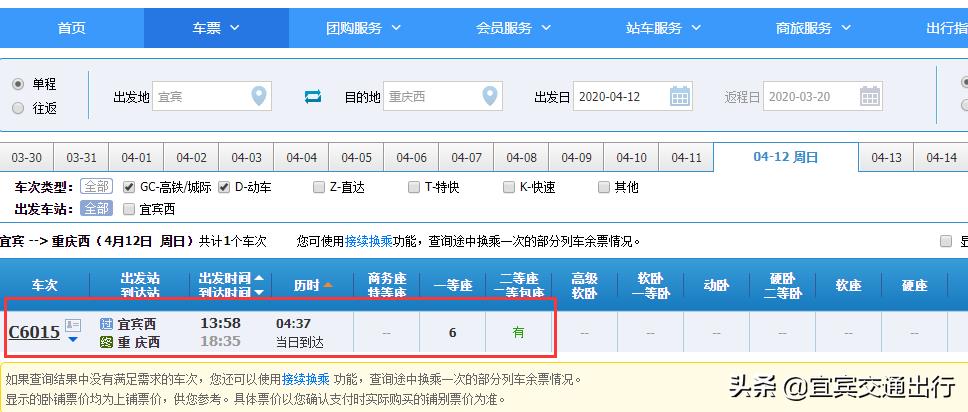
Task: Expand the 团购服务 menu dropdown
Action: pyautogui.click(x=364, y=28)
